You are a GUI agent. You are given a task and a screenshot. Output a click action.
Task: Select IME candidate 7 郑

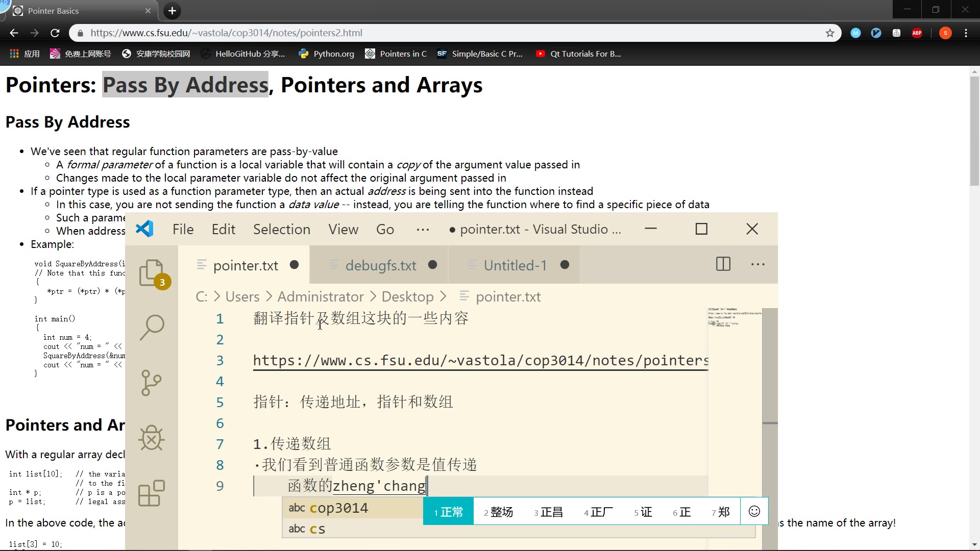point(720,512)
